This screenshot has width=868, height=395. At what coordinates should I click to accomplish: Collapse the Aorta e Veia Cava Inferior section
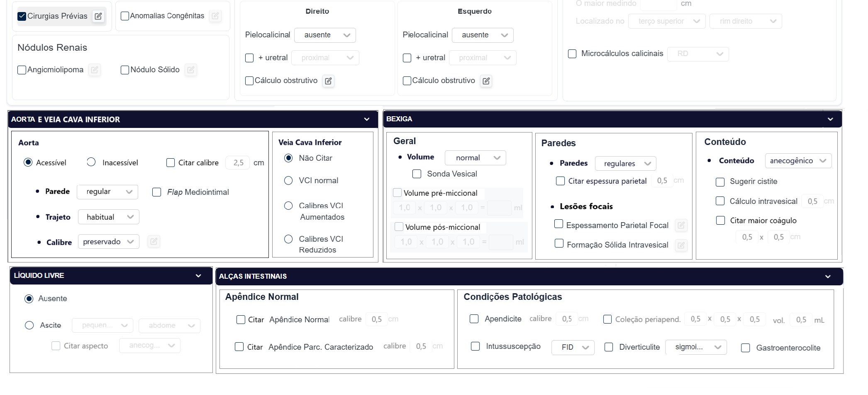[x=367, y=120]
